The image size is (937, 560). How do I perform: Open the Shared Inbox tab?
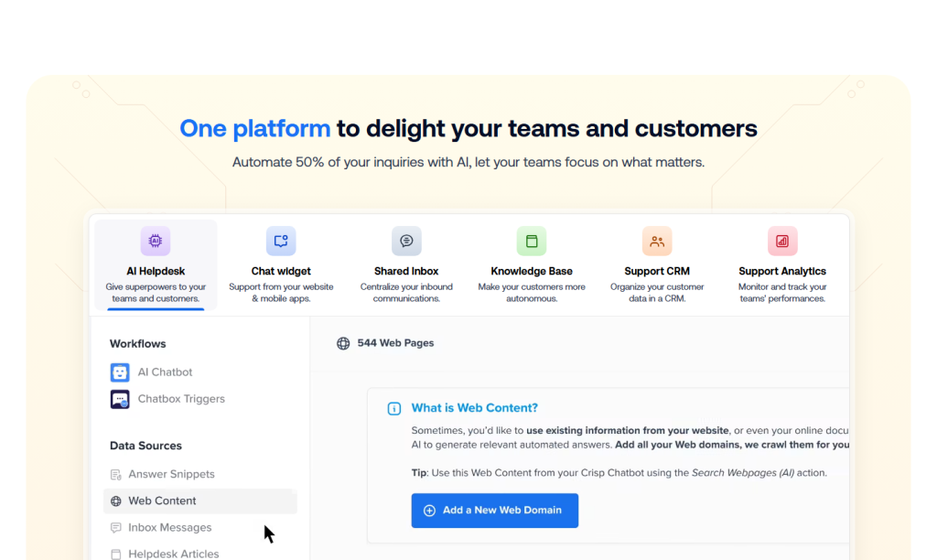pyautogui.click(x=406, y=264)
